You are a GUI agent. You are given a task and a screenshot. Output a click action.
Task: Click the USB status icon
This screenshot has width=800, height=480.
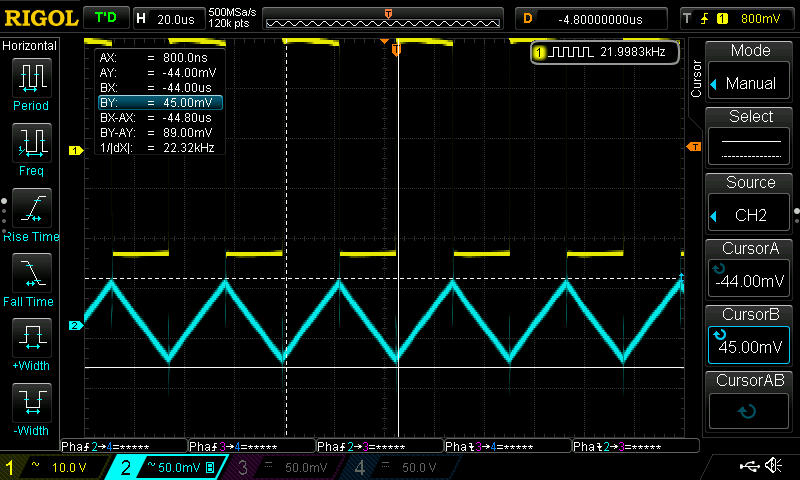coord(749,466)
